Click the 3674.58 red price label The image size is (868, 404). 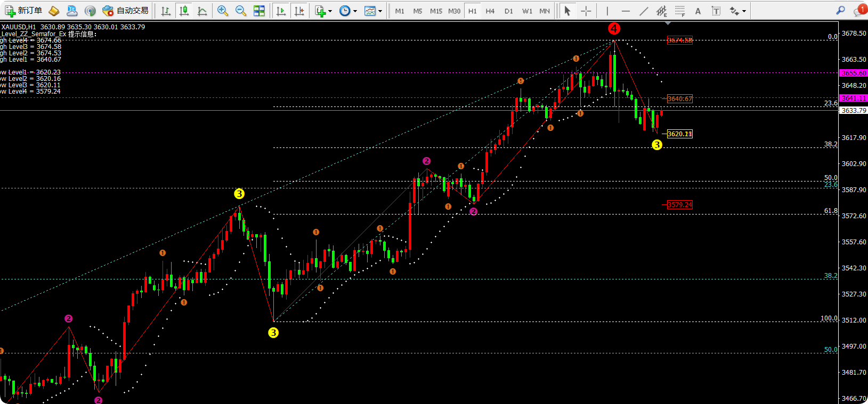[x=680, y=40]
